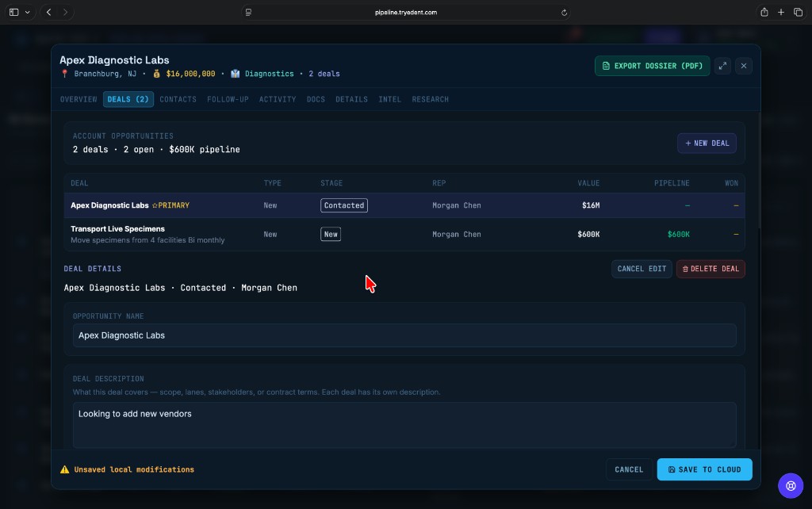Click the star PRIMARY badge

coord(171,205)
